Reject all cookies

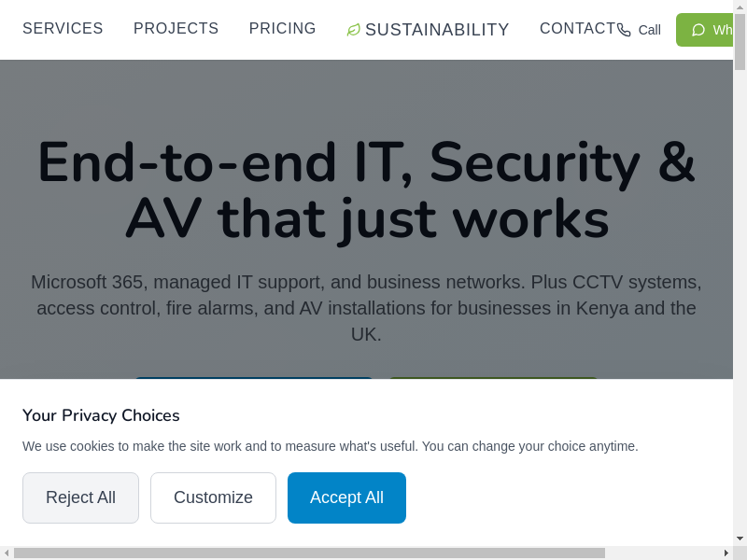pyautogui.click(x=80, y=497)
